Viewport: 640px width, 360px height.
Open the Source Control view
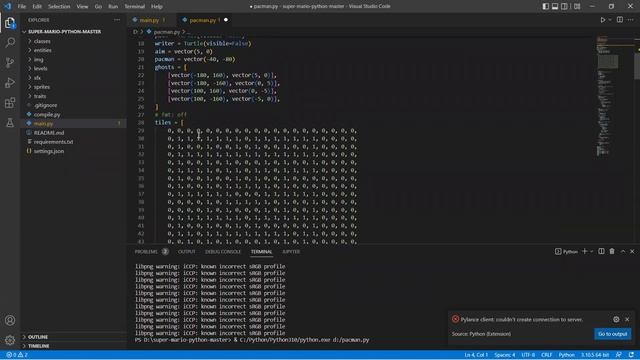pos(10,62)
